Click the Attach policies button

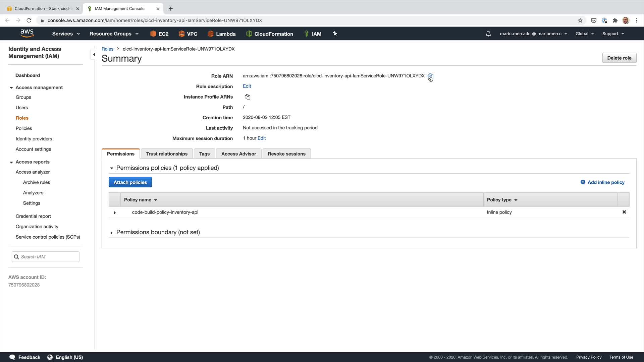coord(130,182)
